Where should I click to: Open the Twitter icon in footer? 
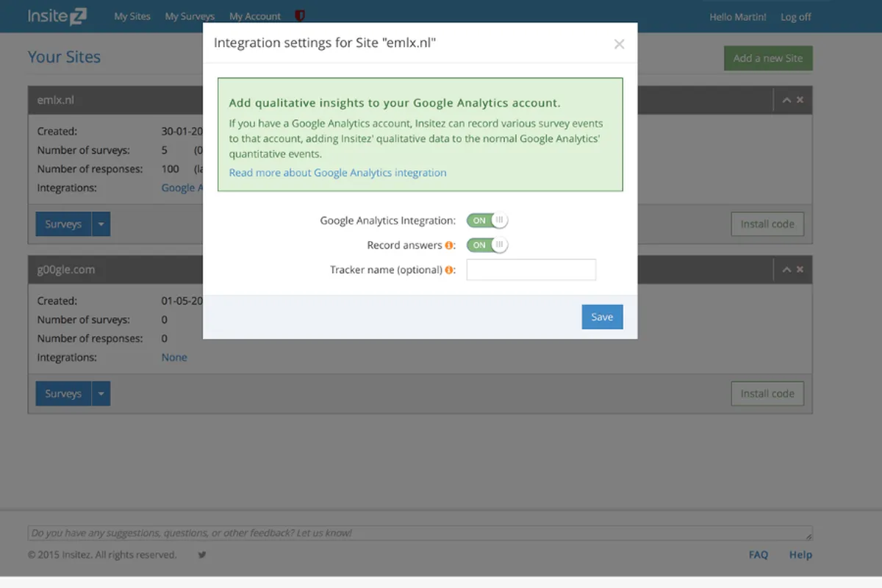pos(202,555)
